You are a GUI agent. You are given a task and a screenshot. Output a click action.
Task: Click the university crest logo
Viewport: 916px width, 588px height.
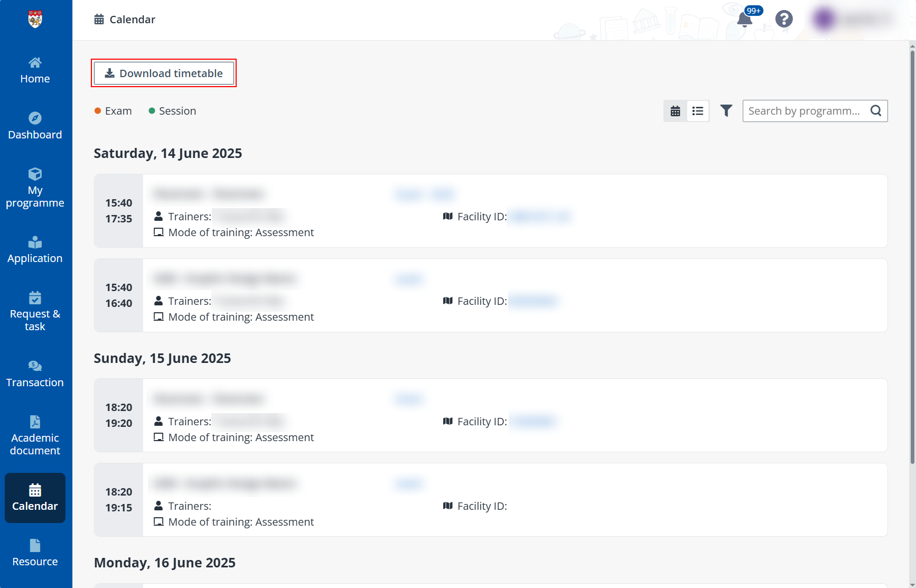click(35, 20)
